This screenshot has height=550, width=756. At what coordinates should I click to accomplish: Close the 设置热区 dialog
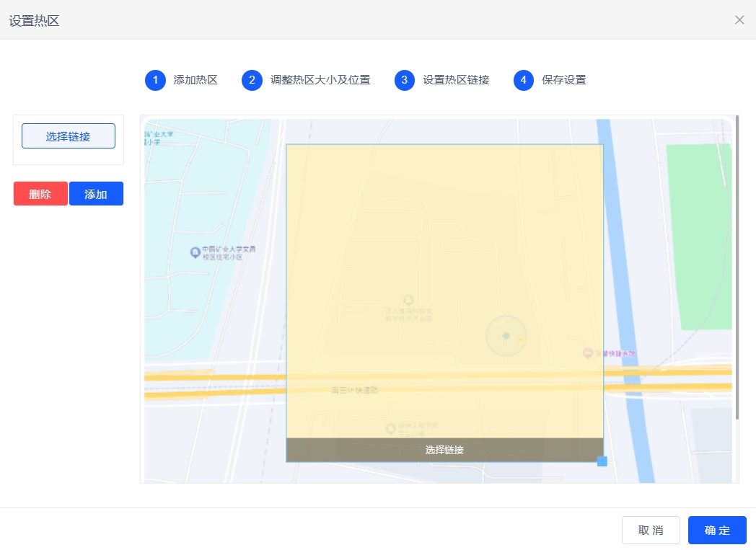(x=739, y=19)
